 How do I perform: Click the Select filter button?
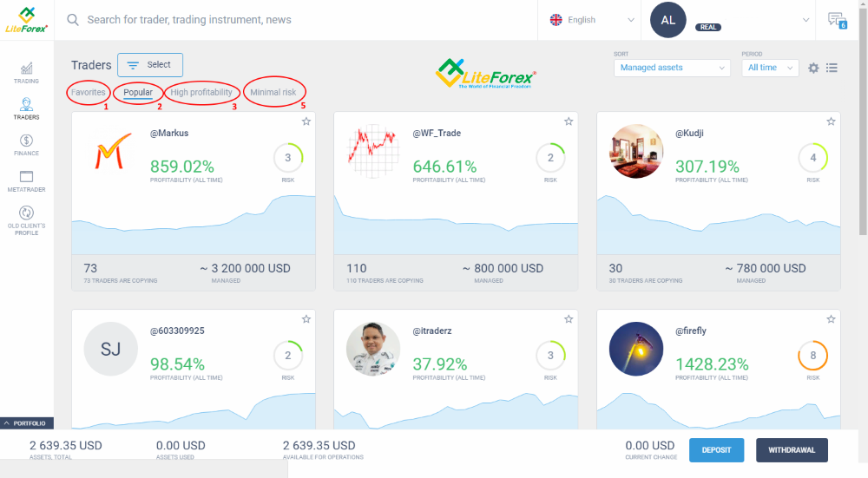click(150, 65)
